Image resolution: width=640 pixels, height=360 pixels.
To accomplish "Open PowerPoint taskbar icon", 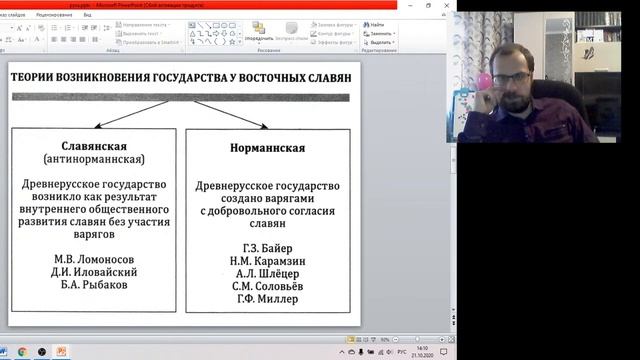I will pyautogui.click(x=62, y=351).
